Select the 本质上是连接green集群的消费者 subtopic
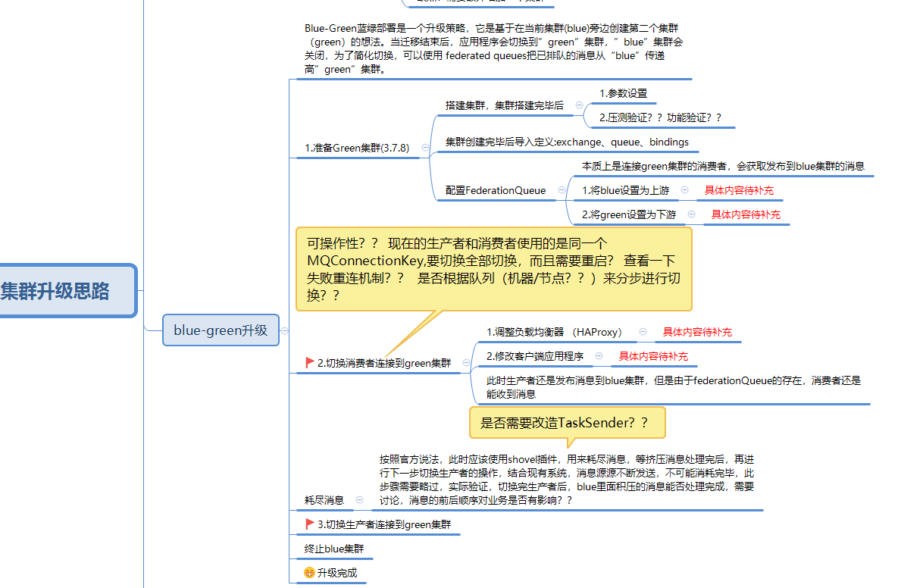The height and width of the screenshot is (588, 923). tap(723, 166)
